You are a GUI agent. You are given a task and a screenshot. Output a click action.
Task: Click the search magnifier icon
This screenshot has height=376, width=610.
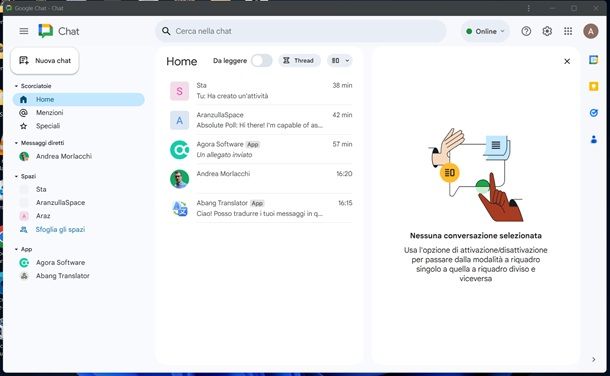[166, 31]
